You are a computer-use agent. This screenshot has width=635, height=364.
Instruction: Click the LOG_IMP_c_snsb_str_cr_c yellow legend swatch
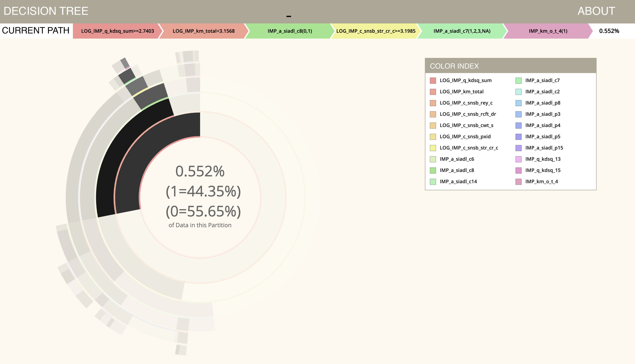(x=433, y=148)
